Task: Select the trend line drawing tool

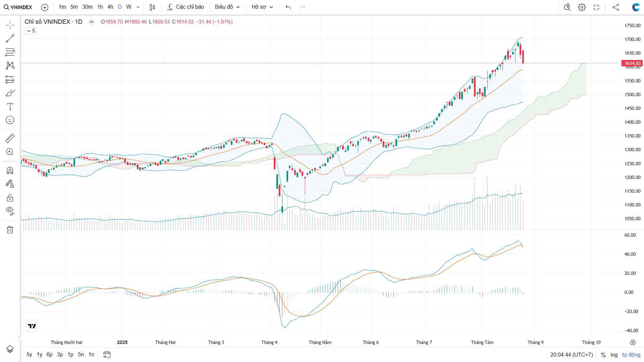Action: pos(10,39)
